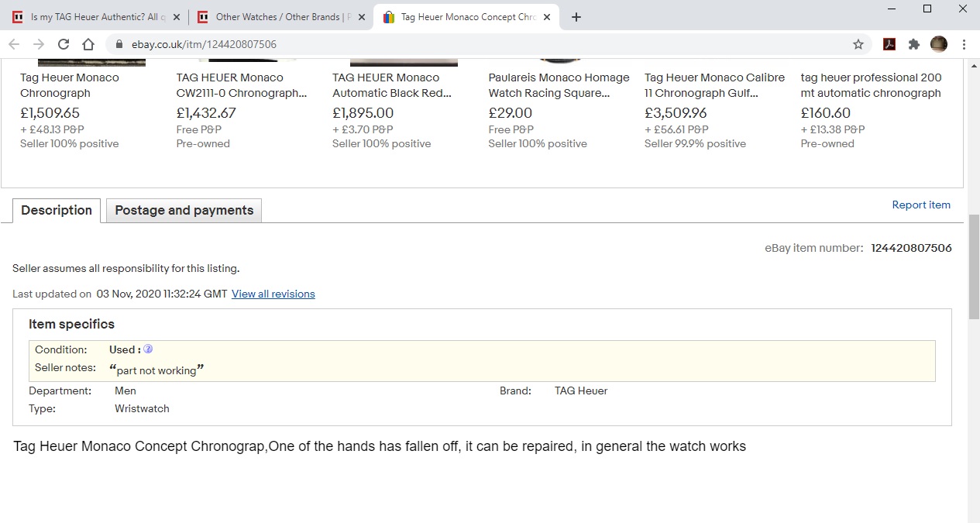The width and height of the screenshot is (980, 523).
Task: Open the Chrome profile avatar
Action: (x=939, y=44)
